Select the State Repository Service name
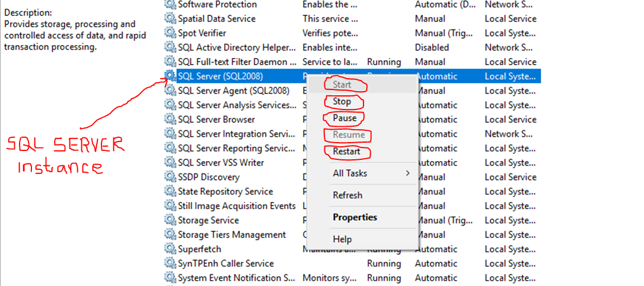The image size is (644, 286). [225, 192]
